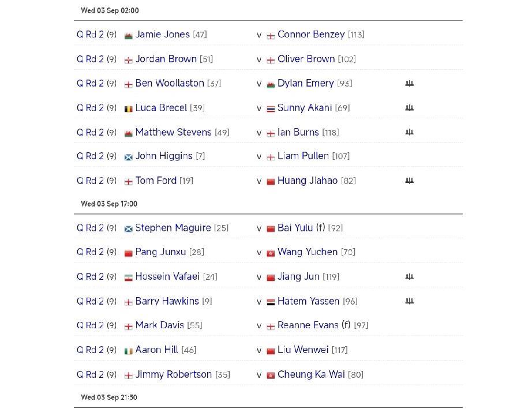Image resolution: width=532 pixels, height=409 pixels.
Task: Open John Higgins player profile link
Action: click(x=164, y=156)
